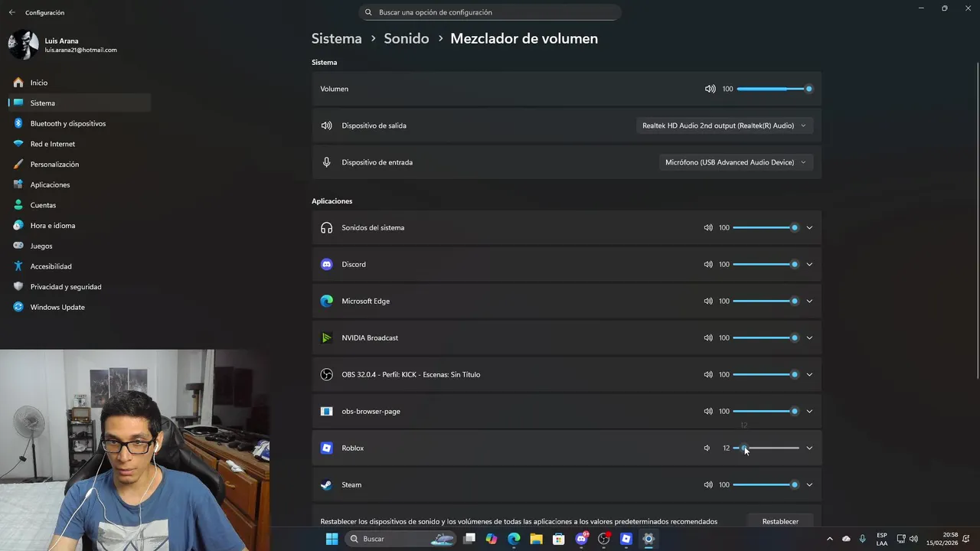The height and width of the screenshot is (551, 980).
Task: Expand Steam audio options chevron
Action: click(809, 484)
